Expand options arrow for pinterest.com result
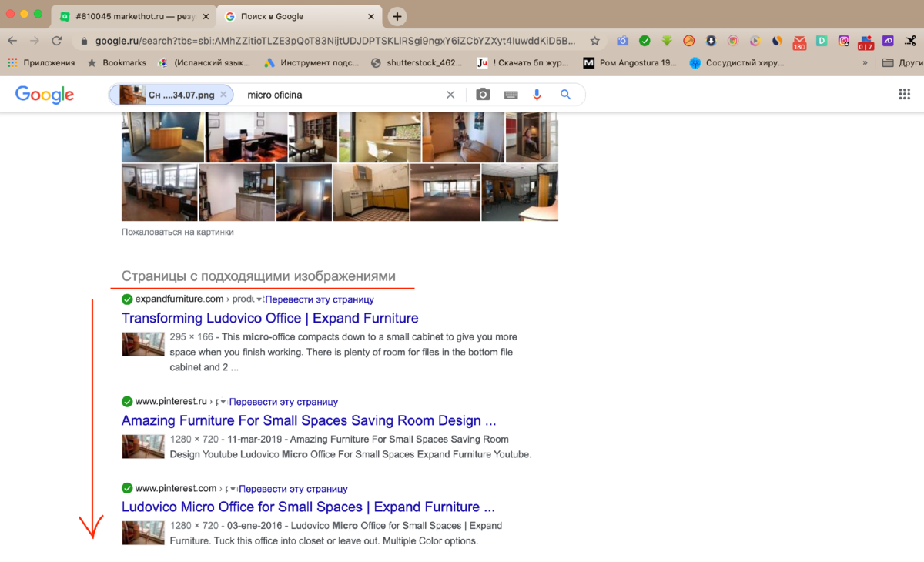Screen dimensions: 924x562 click(233, 489)
